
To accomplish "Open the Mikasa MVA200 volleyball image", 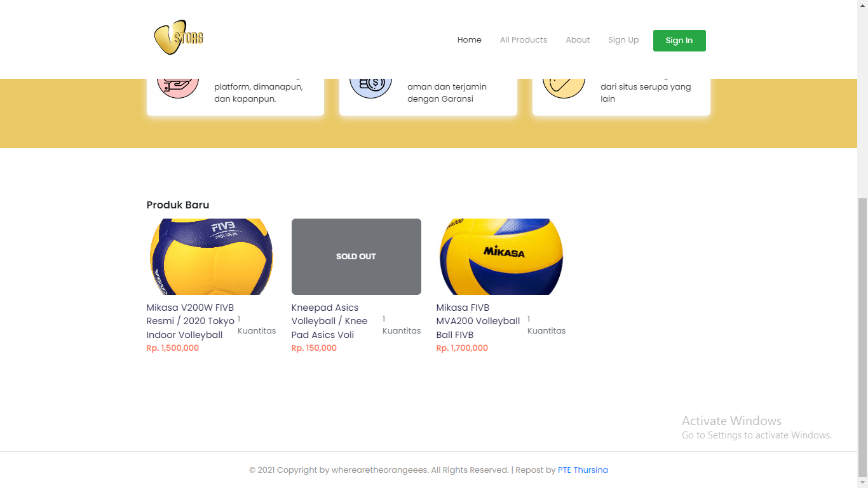I will tap(501, 257).
